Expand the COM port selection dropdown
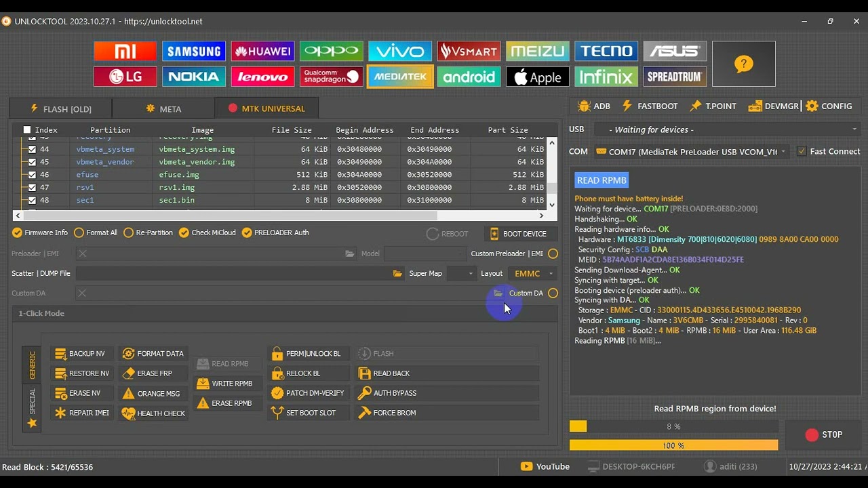Screen dimensions: 868x488 690,152
